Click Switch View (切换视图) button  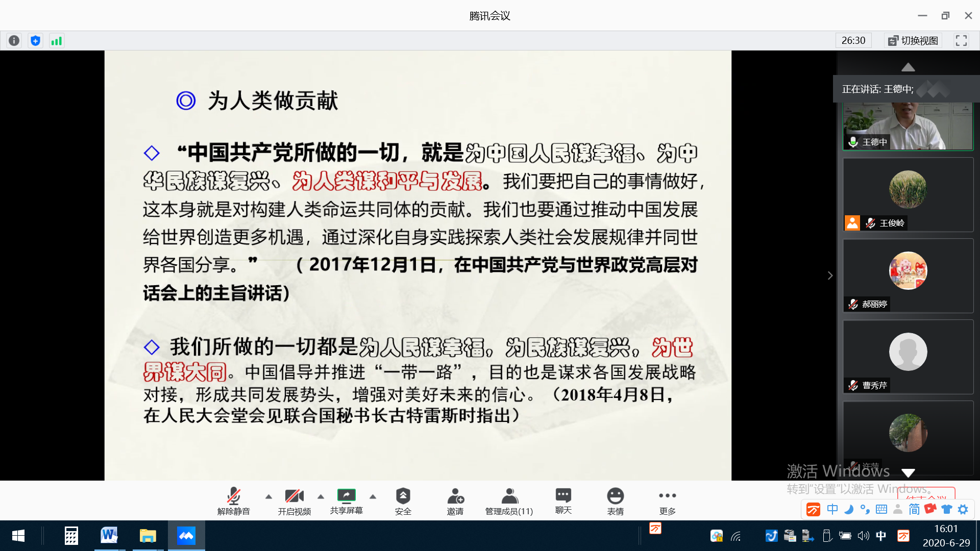pos(913,41)
